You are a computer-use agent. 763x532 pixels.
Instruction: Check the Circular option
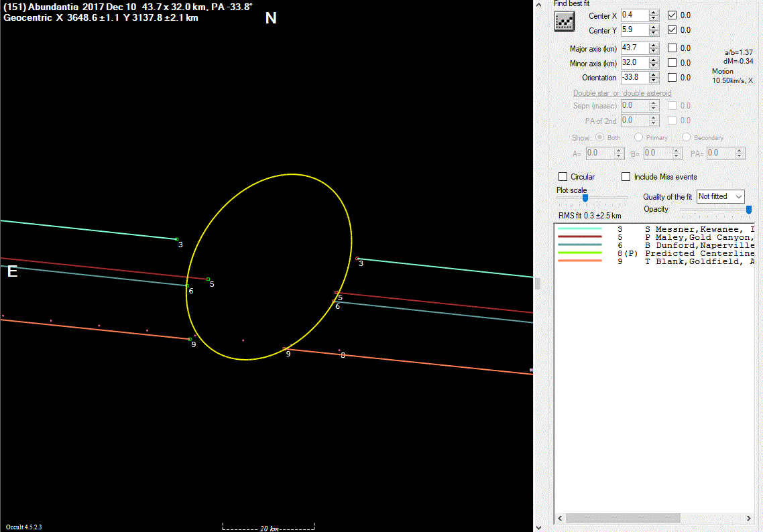coord(563,176)
